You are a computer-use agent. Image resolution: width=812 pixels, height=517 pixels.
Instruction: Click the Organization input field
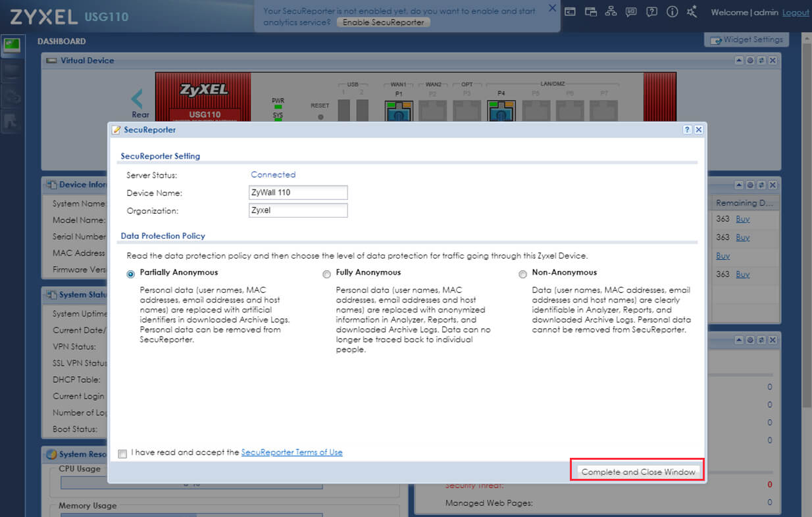pyautogui.click(x=298, y=210)
